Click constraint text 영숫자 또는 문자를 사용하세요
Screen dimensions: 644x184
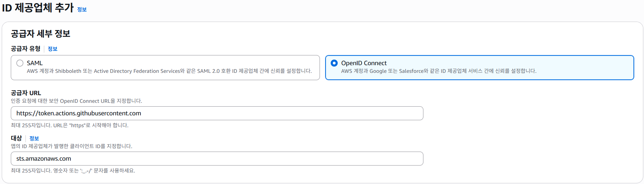pos(73,171)
